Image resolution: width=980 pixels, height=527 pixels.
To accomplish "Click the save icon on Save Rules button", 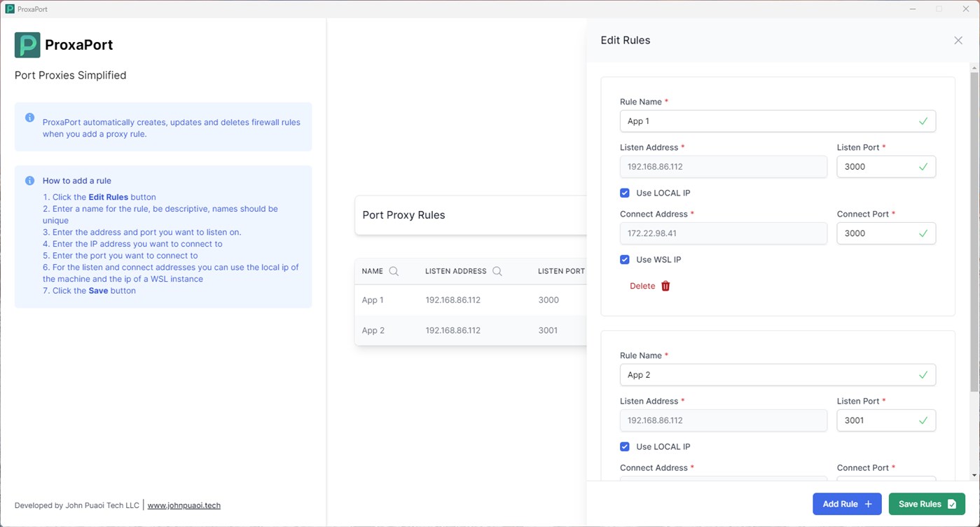I will [952, 504].
